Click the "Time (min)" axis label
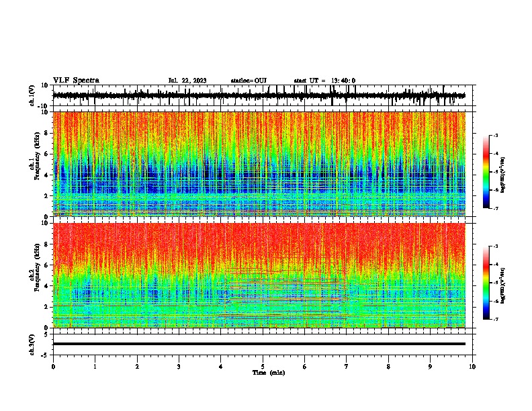This screenshot has width=532, height=411. 269,373
